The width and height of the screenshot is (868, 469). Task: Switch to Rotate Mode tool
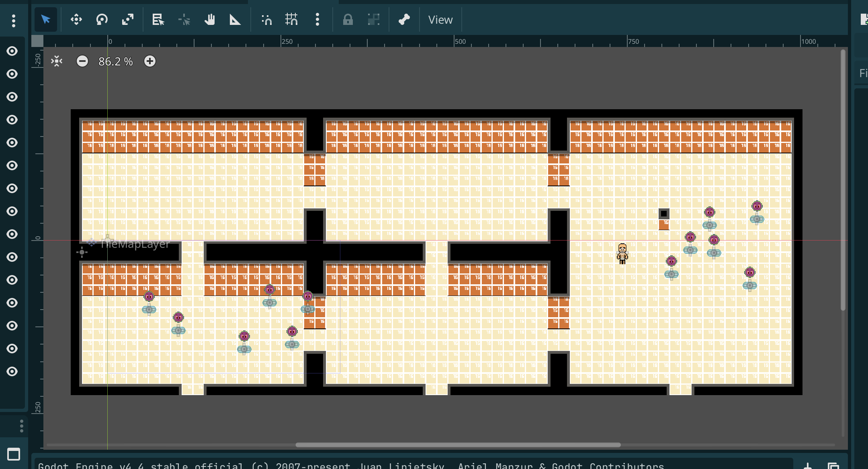pos(102,19)
